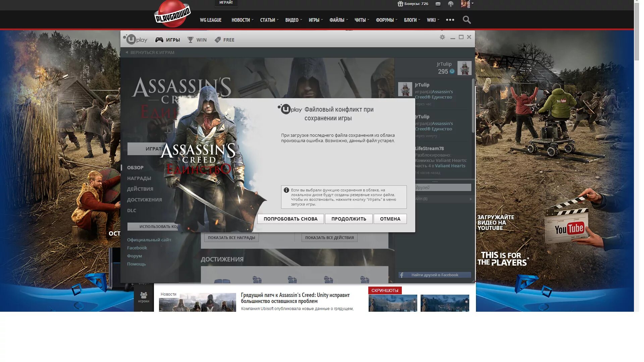Select ОБЗОР in the game sidebar
The height and width of the screenshot is (362, 644).
point(135,168)
